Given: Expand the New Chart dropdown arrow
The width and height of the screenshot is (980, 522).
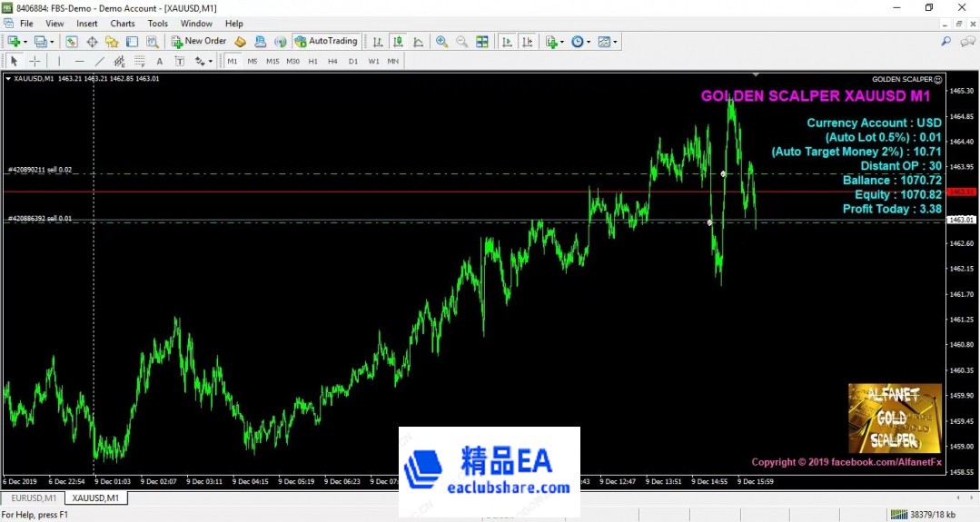Looking at the screenshot, I should [x=25, y=43].
